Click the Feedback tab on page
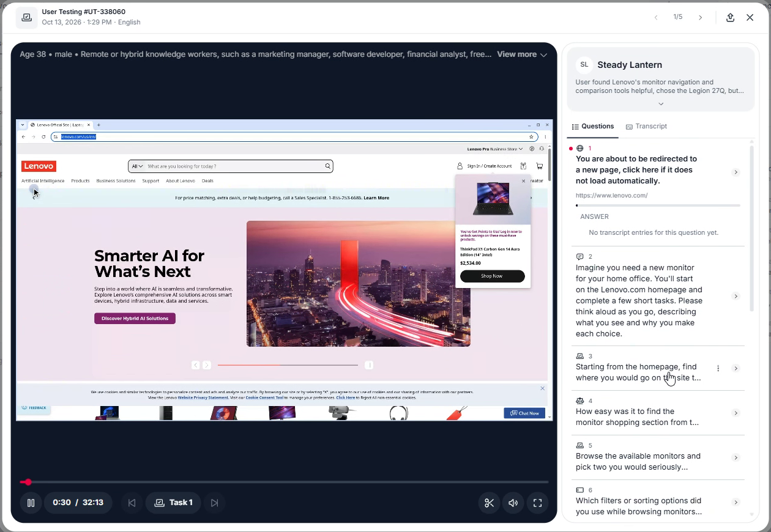 pos(34,407)
